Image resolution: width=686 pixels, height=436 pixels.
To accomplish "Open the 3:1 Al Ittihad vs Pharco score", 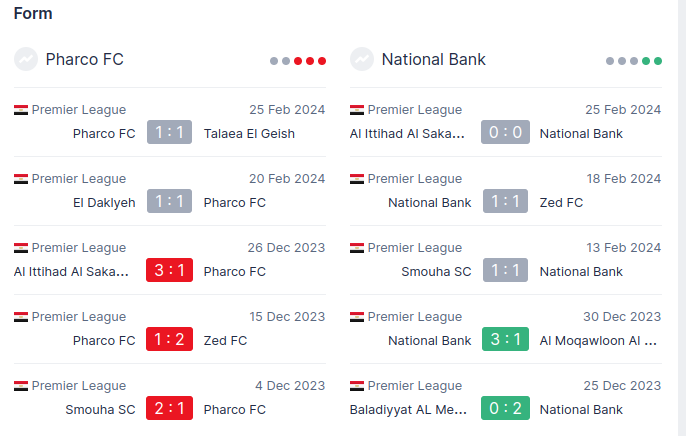I will [x=169, y=271].
